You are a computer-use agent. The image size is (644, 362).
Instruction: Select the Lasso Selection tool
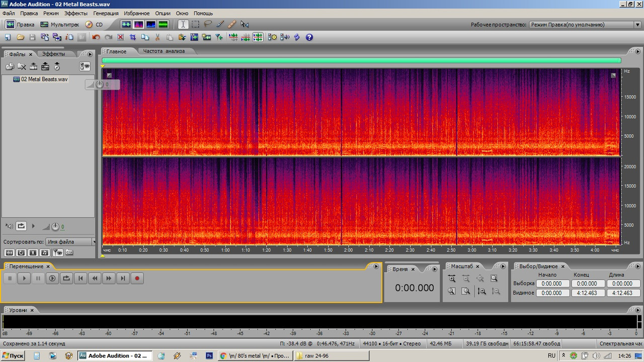point(207,24)
